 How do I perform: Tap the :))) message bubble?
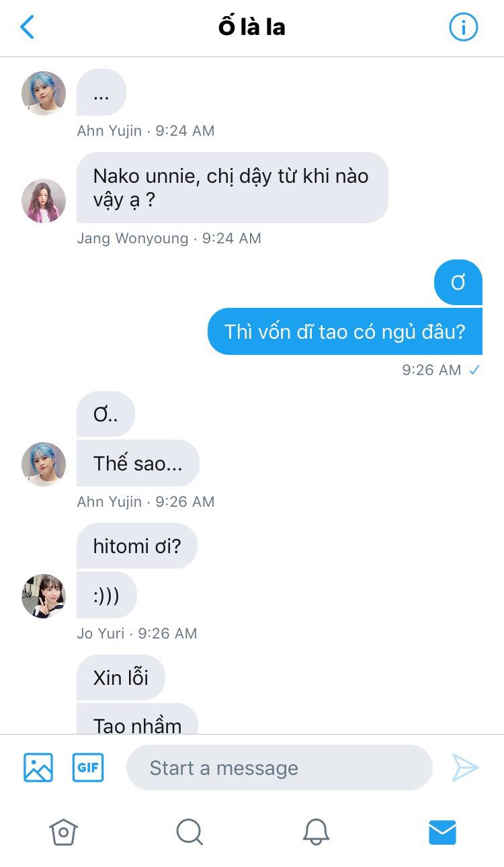pyautogui.click(x=107, y=595)
